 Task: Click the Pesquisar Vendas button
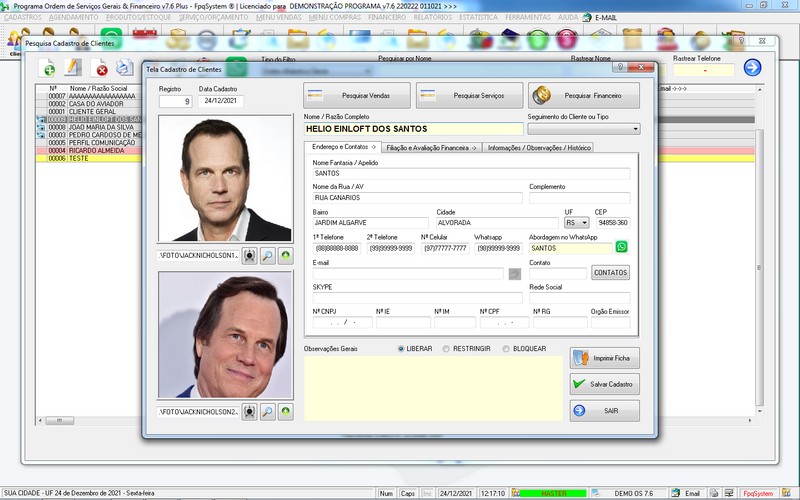(x=357, y=95)
